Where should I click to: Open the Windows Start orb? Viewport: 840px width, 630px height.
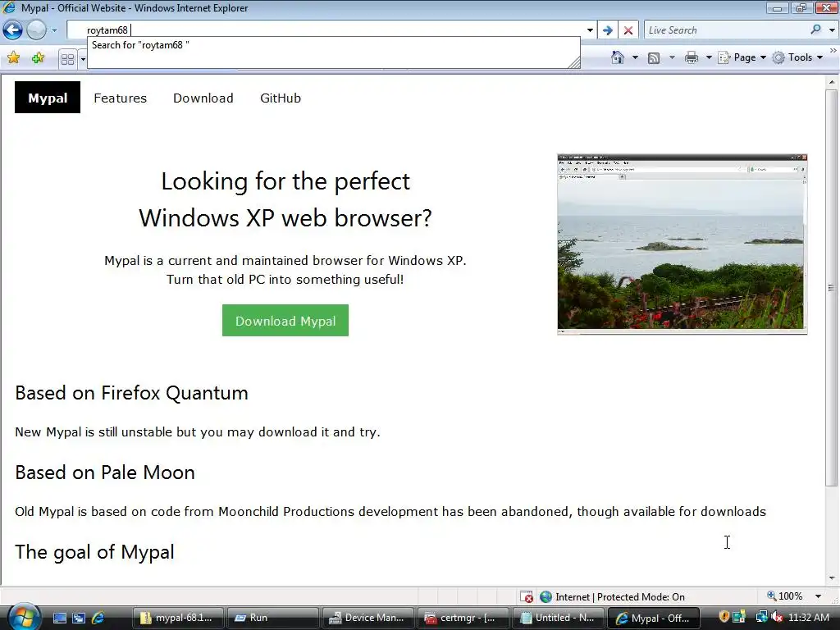(24, 617)
